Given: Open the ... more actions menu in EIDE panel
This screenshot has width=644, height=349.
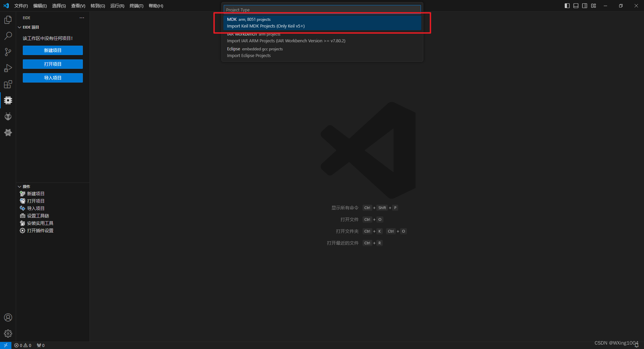Looking at the screenshot, I should (82, 18).
